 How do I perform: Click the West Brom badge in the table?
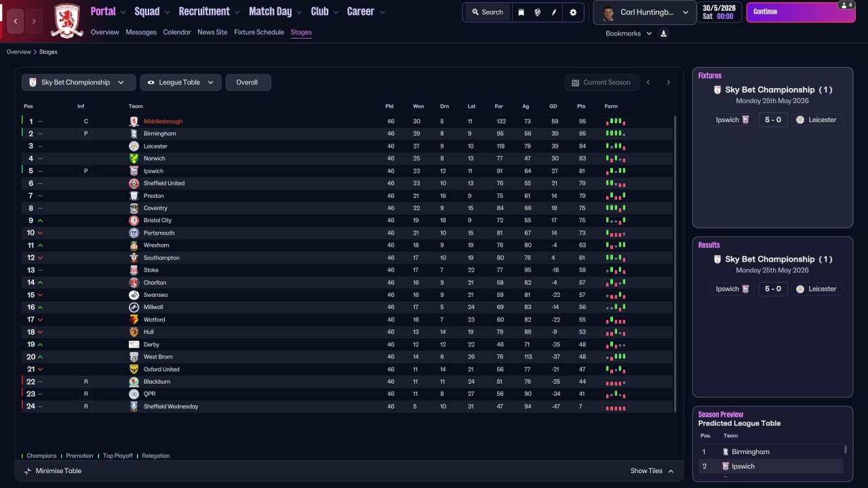(134, 357)
